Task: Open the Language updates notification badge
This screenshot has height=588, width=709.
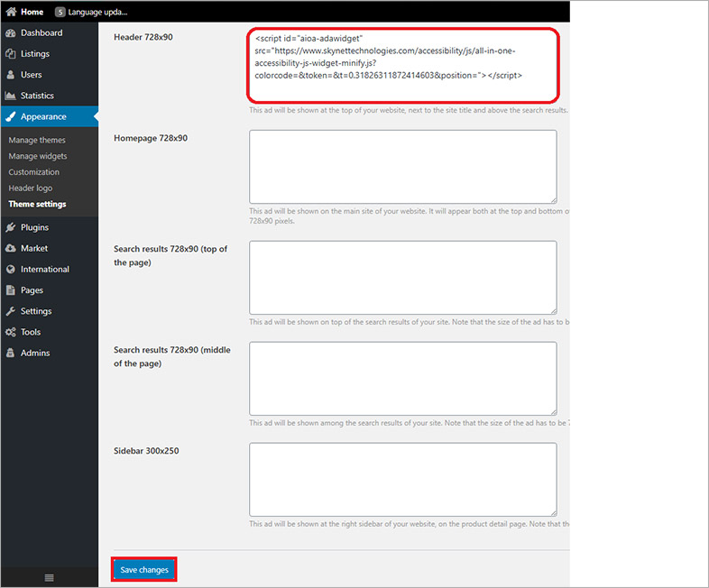Action: click(60, 12)
